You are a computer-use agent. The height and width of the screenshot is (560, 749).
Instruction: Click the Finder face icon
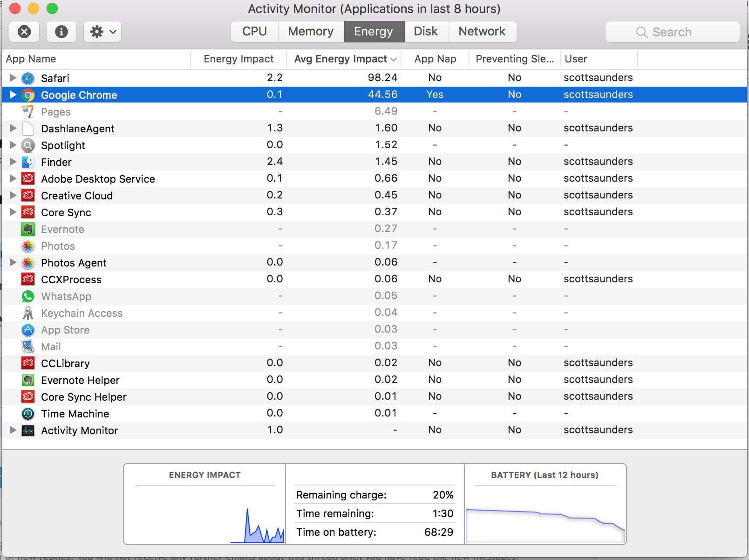(x=28, y=162)
